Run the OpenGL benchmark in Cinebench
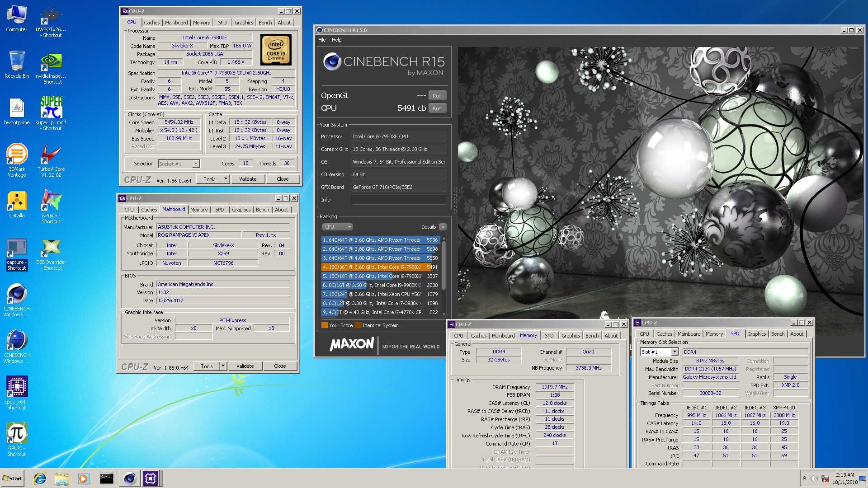The width and height of the screenshot is (868, 488). [x=437, y=96]
